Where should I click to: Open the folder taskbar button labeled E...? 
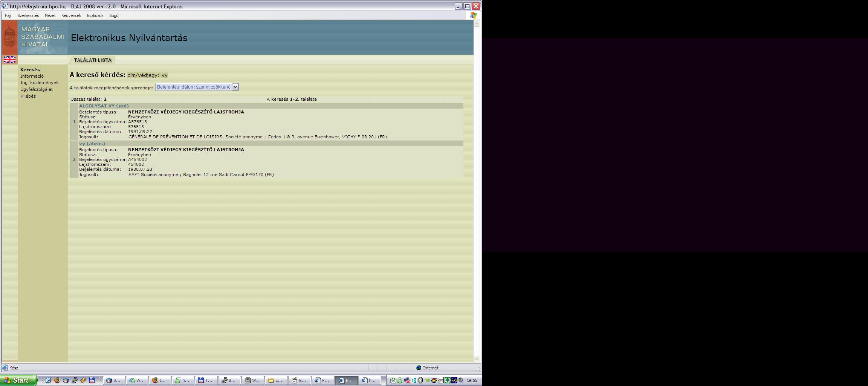pos(276,380)
